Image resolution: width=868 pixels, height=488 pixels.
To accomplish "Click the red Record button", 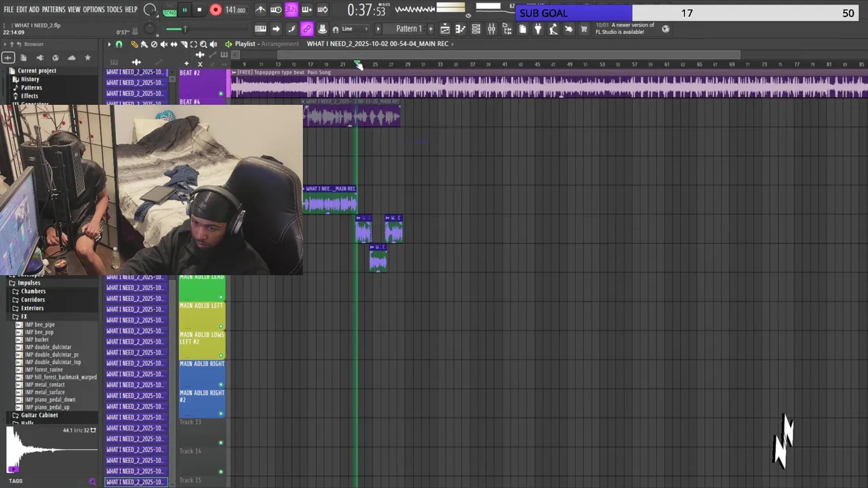I will pyautogui.click(x=216, y=10).
